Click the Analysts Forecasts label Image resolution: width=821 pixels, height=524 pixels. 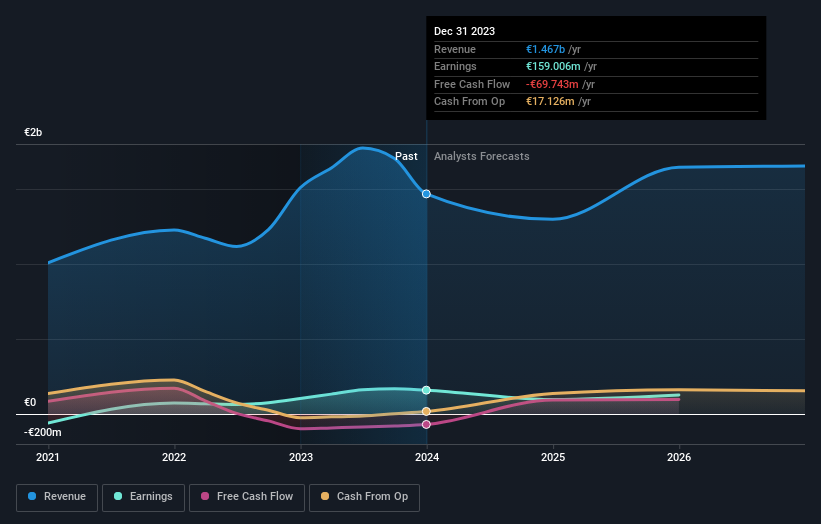(482, 157)
